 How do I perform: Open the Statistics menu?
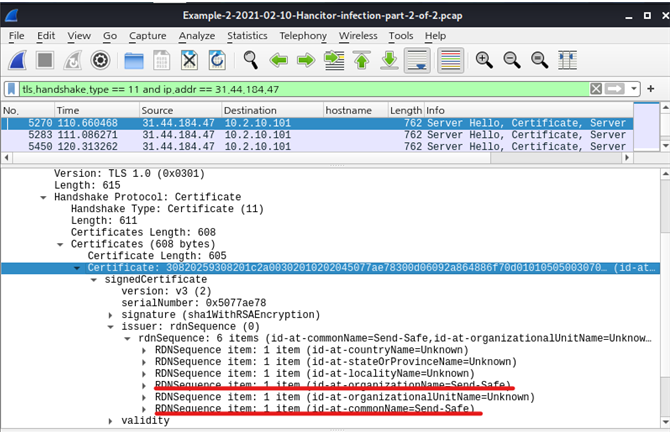coord(247,36)
